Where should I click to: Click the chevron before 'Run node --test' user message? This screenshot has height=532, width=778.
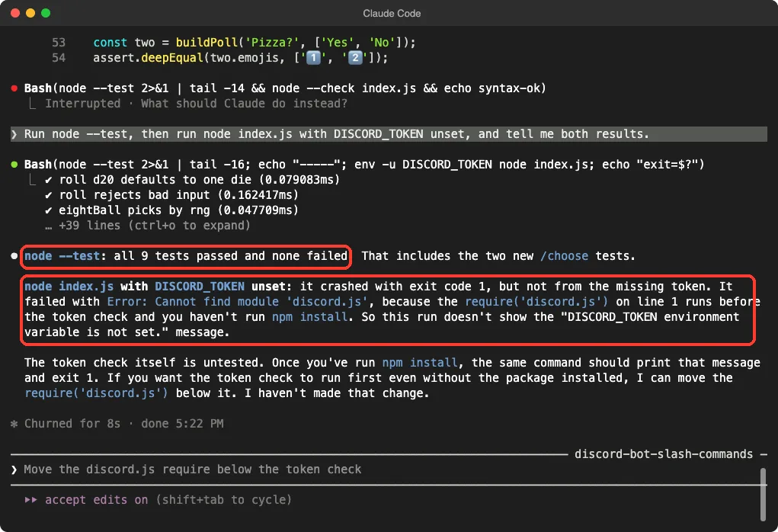coord(14,134)
